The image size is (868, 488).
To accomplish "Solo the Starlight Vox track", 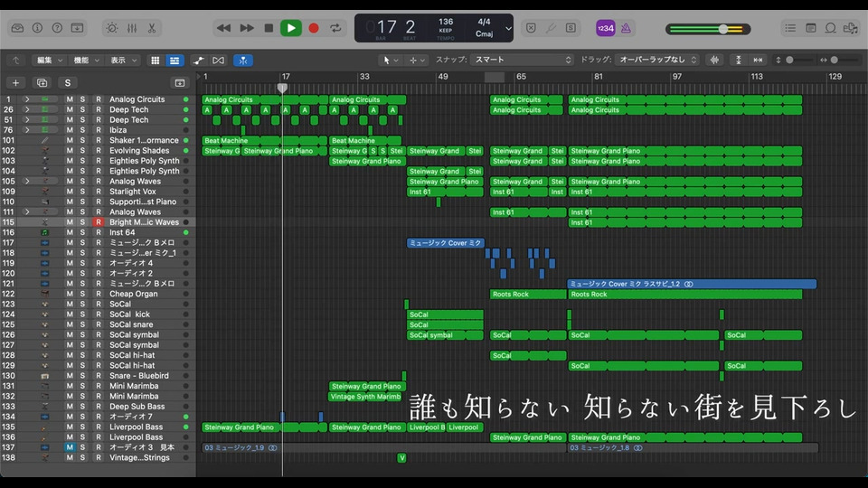I will click(82, 192).
